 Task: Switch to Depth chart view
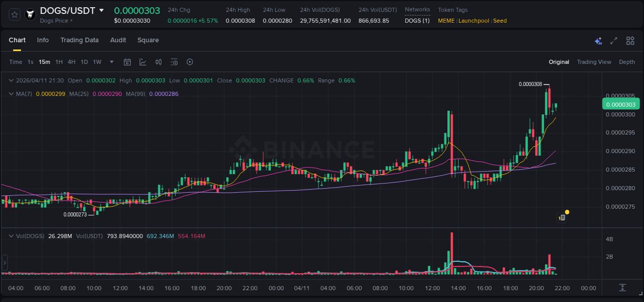point(627,62)
